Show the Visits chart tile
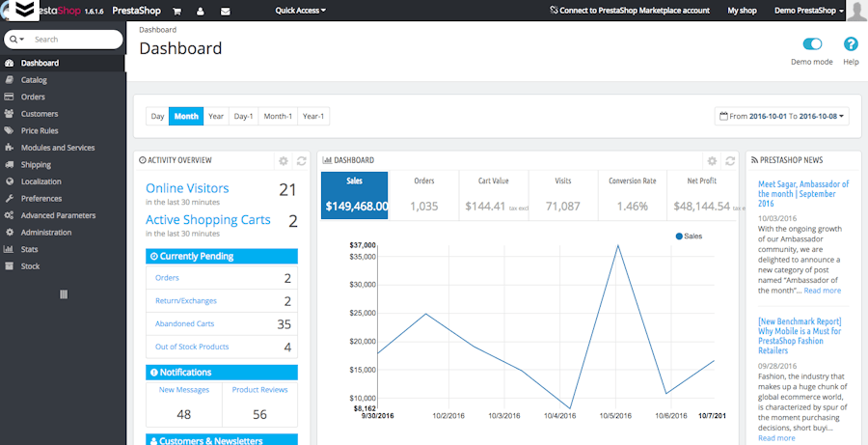 [563, 195]
